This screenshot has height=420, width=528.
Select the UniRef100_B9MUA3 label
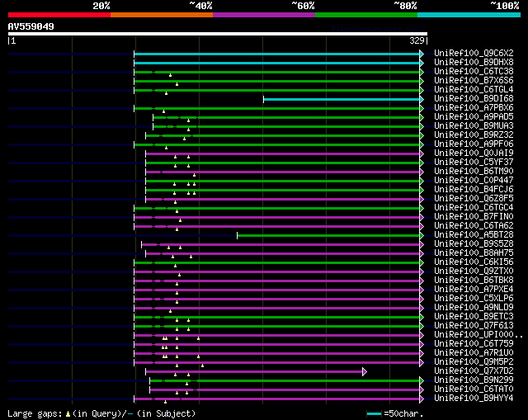474,126
